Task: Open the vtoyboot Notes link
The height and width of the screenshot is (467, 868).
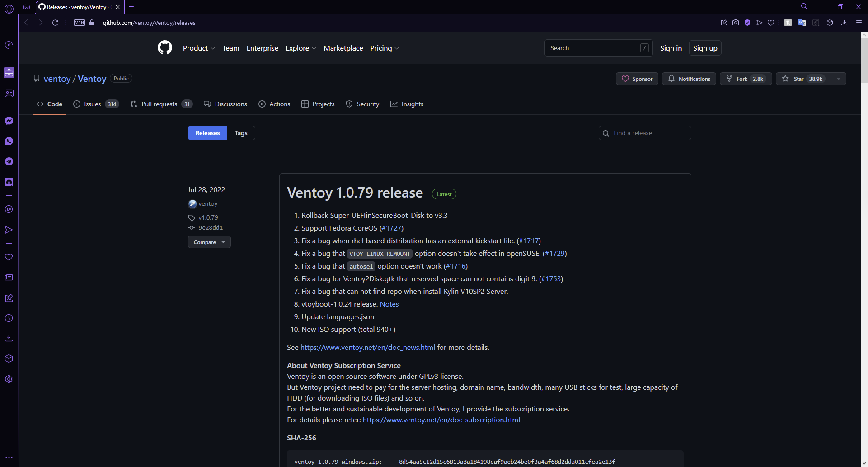Action: click(389, 304)
